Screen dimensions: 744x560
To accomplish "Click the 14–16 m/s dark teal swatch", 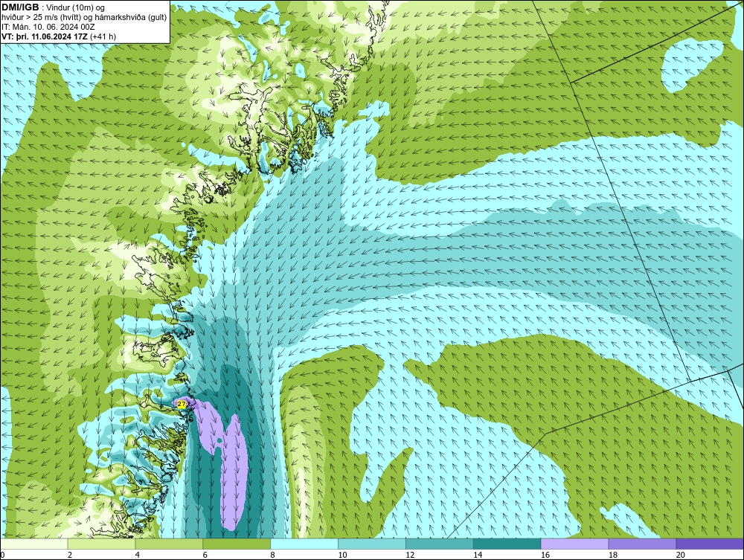I will pos(507,544).
